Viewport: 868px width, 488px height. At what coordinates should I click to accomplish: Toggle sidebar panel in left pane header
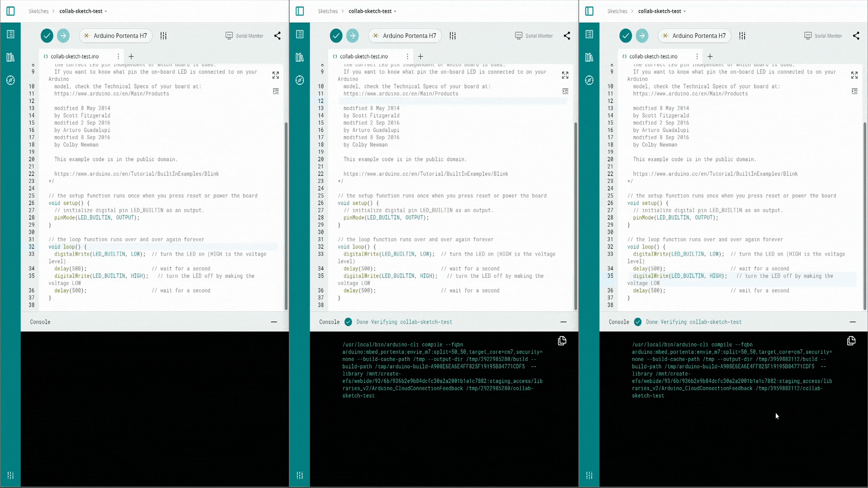[10, 11]
